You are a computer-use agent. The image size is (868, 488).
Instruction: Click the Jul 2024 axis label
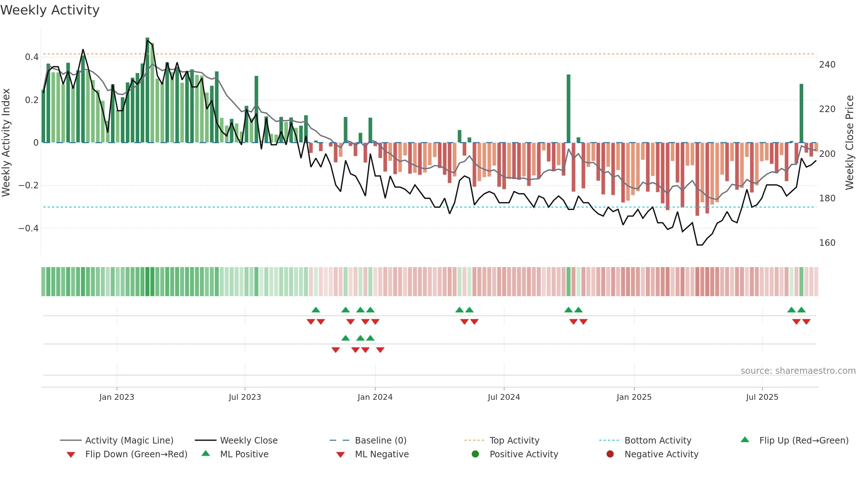point(504,397)
